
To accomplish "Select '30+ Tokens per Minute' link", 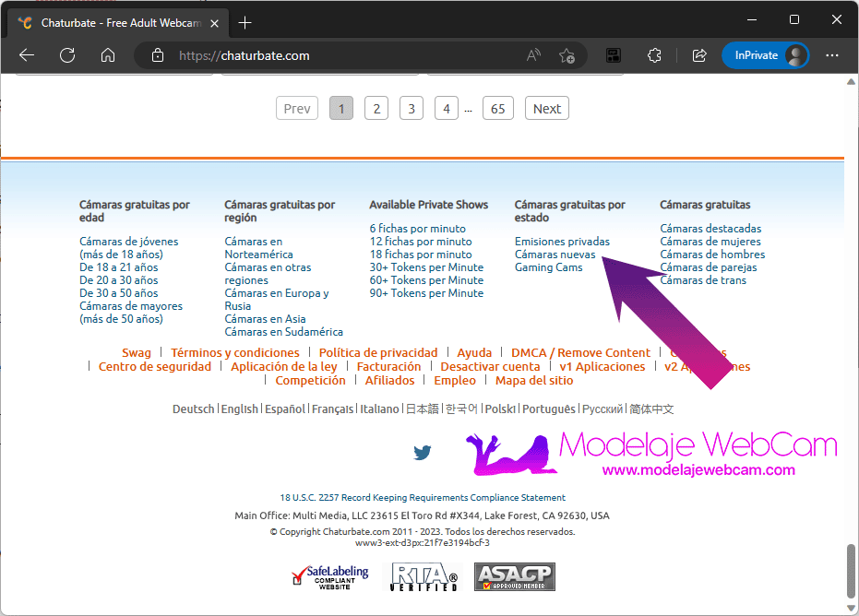I will tap(427, 267).
